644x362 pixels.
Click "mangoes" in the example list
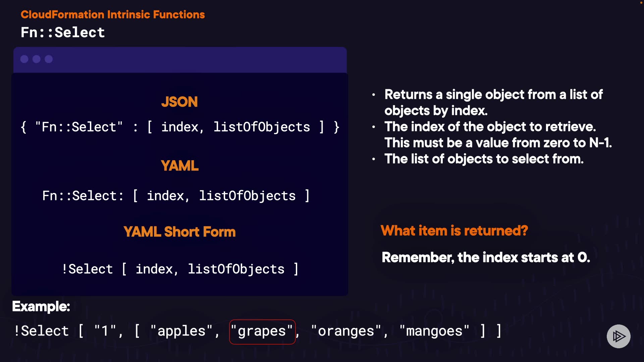(434, 331)
